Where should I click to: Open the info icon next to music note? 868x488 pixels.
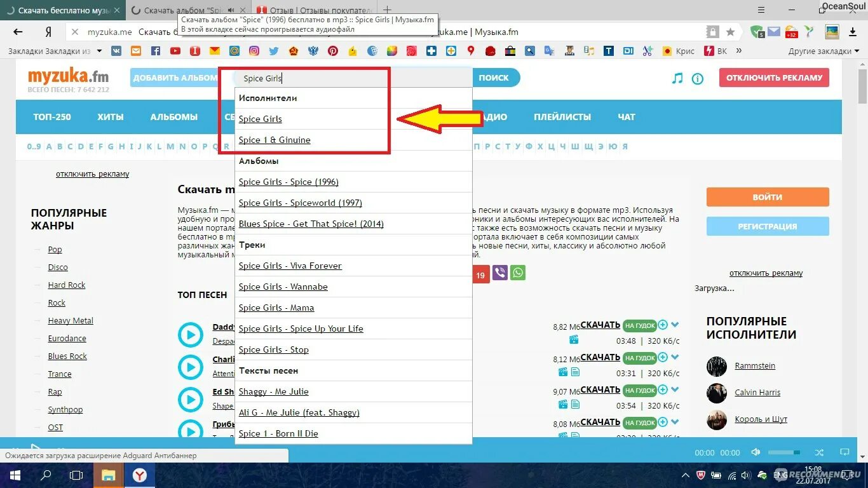(x=698, y=79)
